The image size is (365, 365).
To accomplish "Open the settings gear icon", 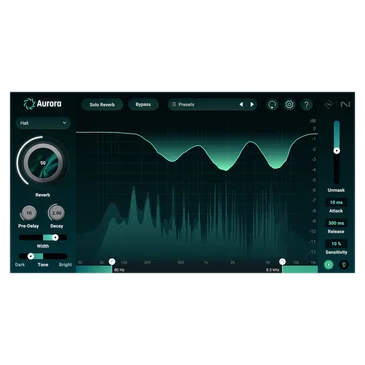I will pos(289,105).
